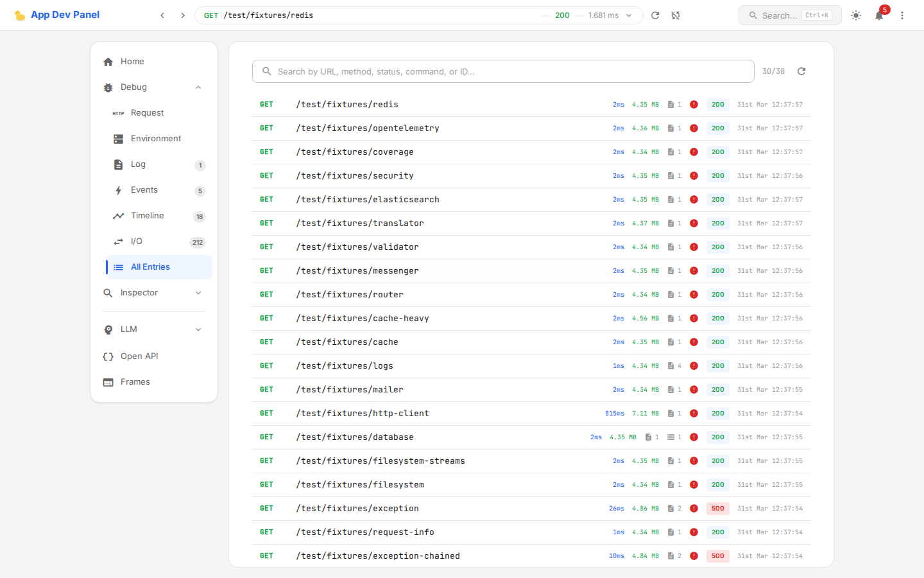The height and width of the screenshot is (578, 924).
Task: Toggle the light/dark theme with the sun icon
Action: [856, 15]
